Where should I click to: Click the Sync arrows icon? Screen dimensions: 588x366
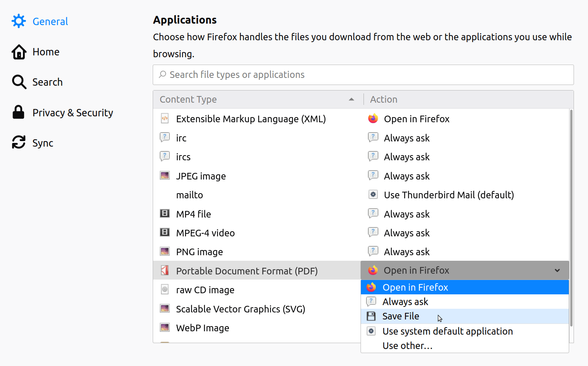[x=18, y=143]
